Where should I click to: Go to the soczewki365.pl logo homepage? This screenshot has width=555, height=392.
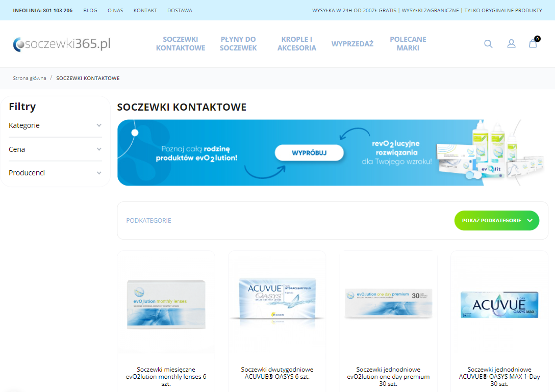(62, 44)
